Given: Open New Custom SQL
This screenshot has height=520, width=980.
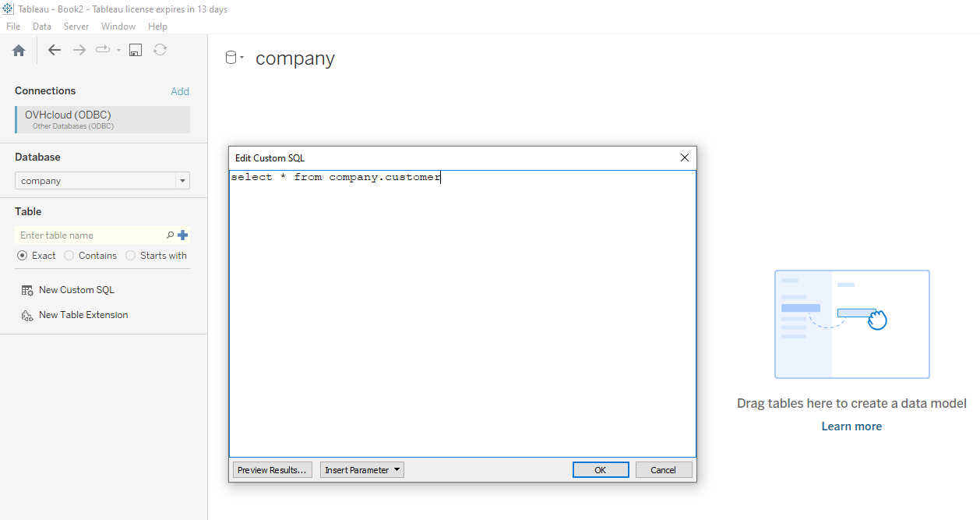Looking at the screenshot, I should tap(76, 289).
